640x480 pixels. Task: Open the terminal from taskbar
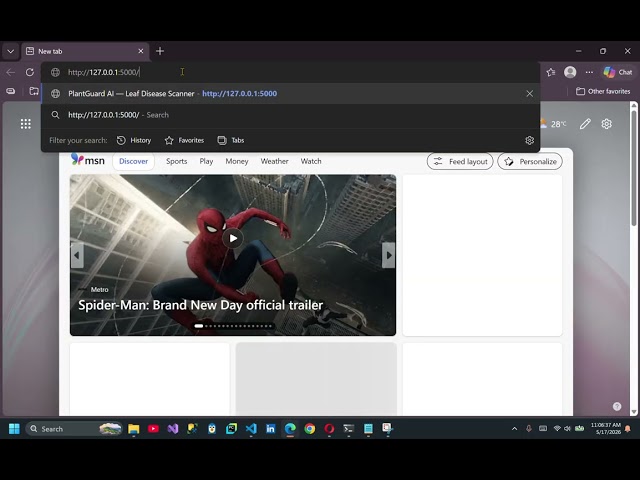pos(349,429)
